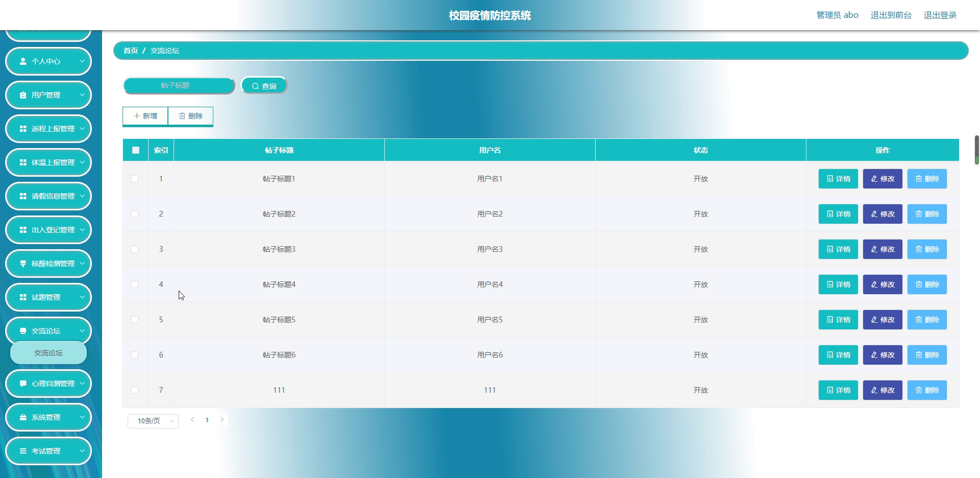This screenshot has height=478, width=980.
Task: Expand the 返程上报管理 menu chevron
Action: click(x=82, y=129)
